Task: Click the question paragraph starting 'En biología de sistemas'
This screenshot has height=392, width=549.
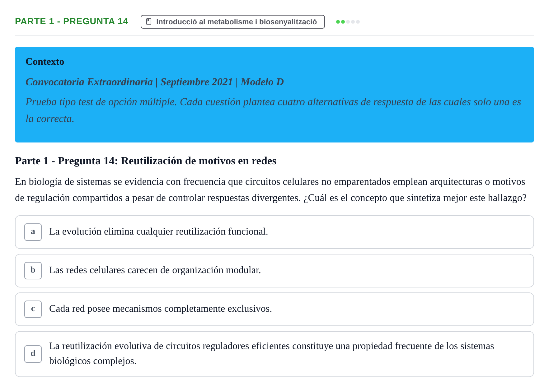Action: [271, 189]
